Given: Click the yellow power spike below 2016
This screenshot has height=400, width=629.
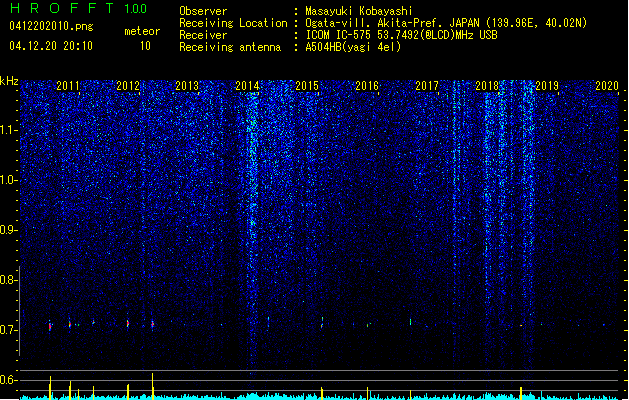Looking at the screenshot, I should [x=367, y=393].
